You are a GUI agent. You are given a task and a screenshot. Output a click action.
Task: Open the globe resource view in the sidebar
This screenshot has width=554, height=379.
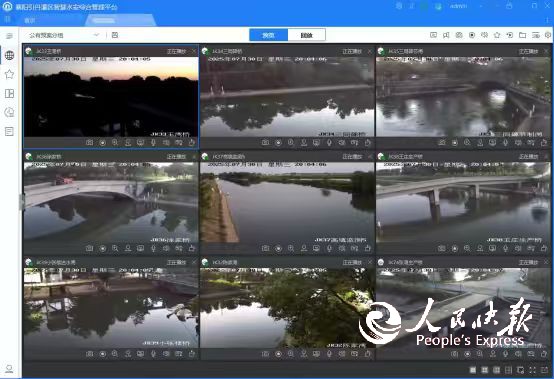click(x=10, y=55)
